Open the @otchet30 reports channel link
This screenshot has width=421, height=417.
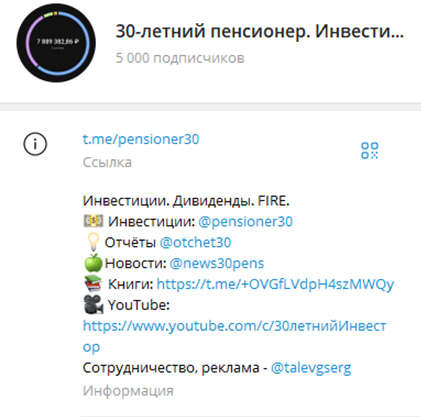(195, 242)
